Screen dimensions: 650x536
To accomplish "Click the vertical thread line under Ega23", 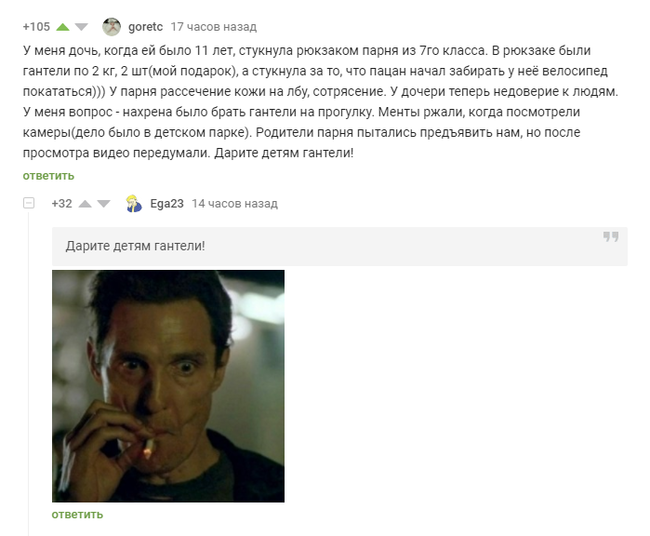I will pos(29,373).
